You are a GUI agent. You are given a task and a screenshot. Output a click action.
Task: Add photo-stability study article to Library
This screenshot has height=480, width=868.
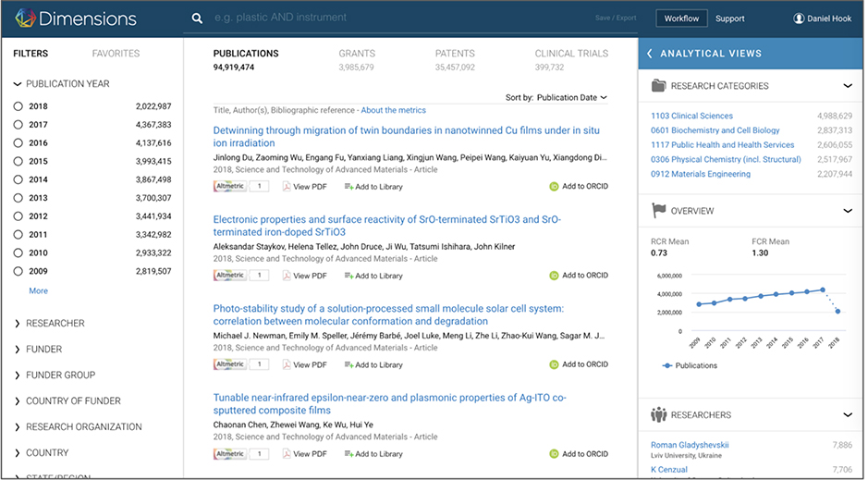pos(373,365)
